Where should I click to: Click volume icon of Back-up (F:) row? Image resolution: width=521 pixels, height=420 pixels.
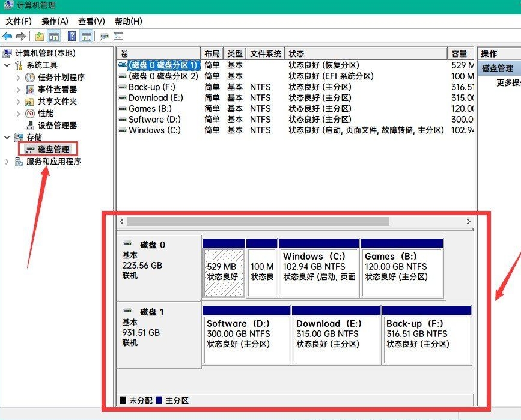coord(123,87)
